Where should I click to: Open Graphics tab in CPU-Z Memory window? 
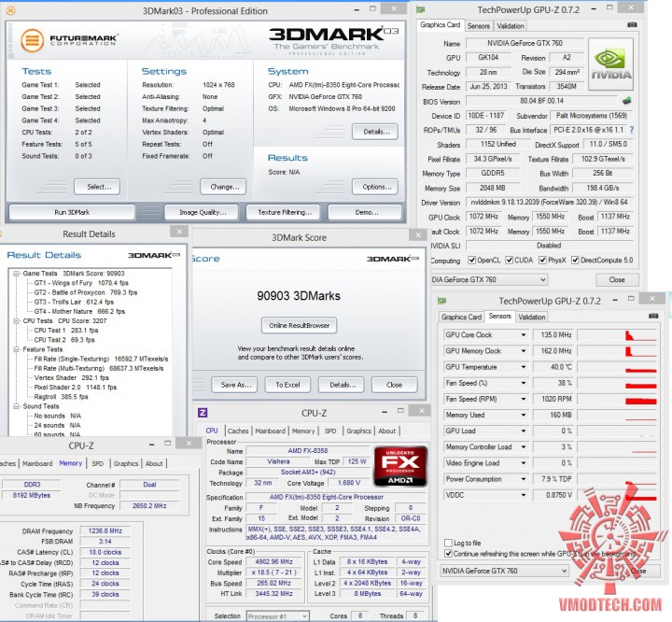point(126,463)
